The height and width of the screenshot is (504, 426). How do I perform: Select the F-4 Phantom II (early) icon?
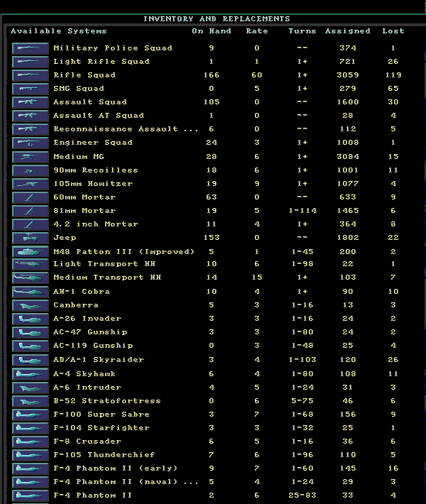tap(31, 469)
